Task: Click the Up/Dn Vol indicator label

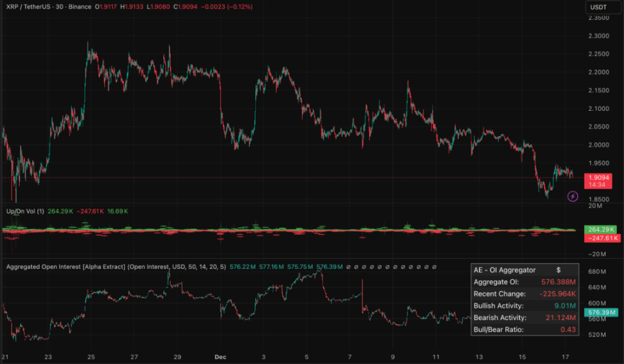Action: pyautogui.click(x=25, y=211)
